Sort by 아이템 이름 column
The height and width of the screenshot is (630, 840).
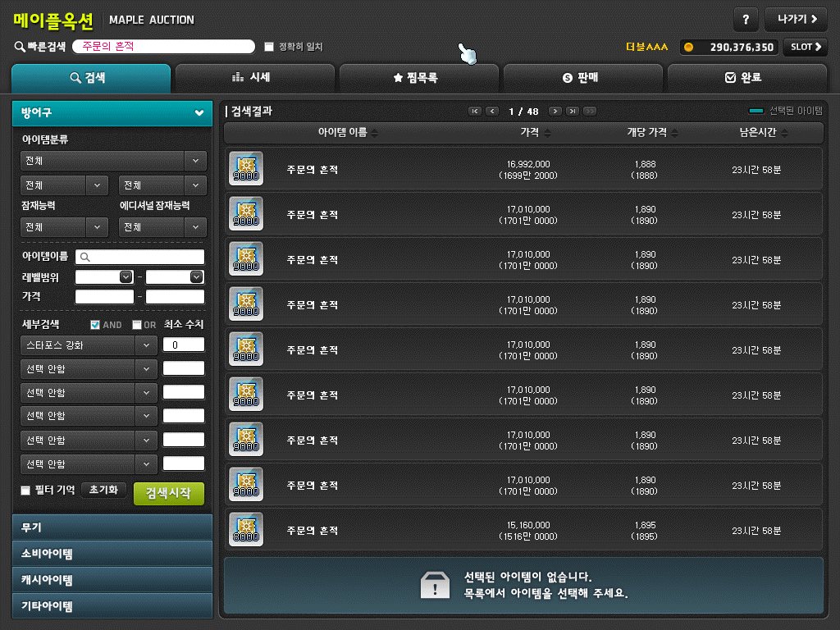pyautogui.click(x=348, y=132)
